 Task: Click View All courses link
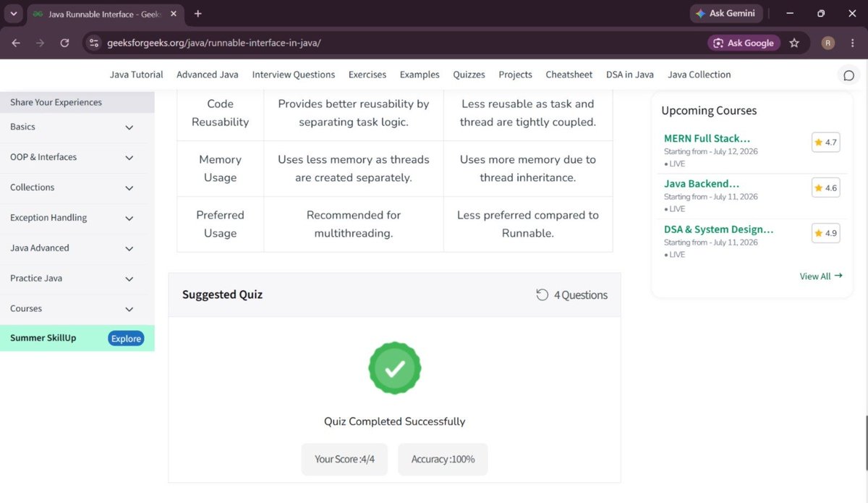(x=821, y=276)
